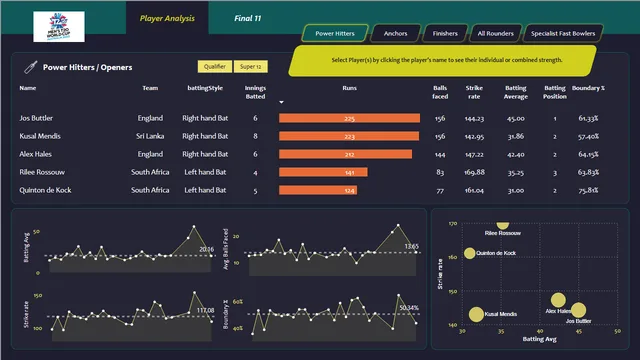Sort by the battingStyle column header
The width and height of the screenshot is (640, 360).
click(x=205, y=88)
